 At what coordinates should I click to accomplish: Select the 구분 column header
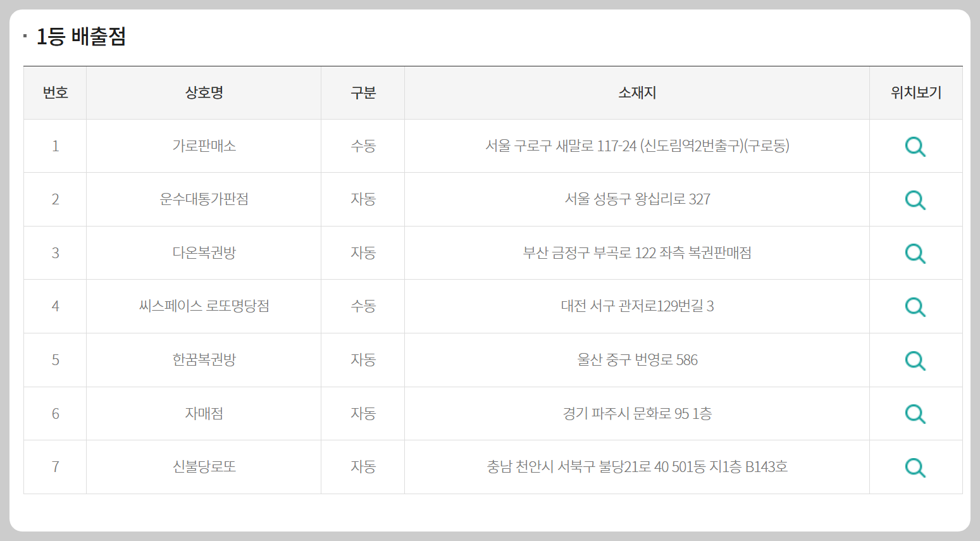(363, 92)
